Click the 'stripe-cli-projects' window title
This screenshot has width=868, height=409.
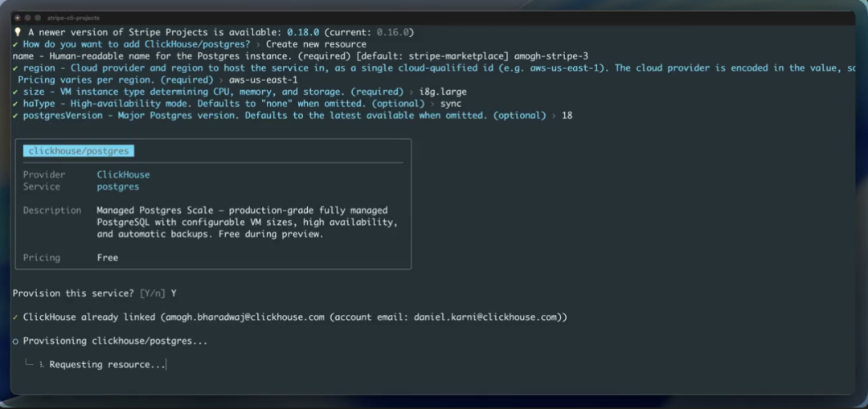pyautogui.click(x=73, y=18)
